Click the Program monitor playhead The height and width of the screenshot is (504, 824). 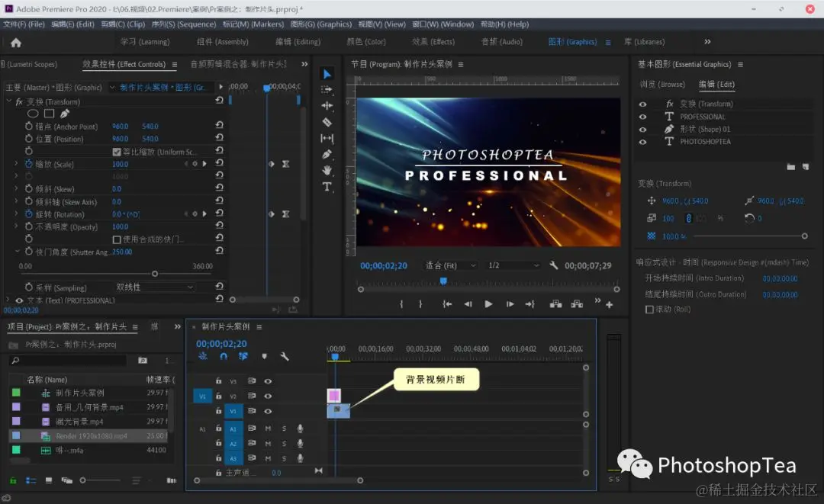pyautogui.click(x=443, y=281)
